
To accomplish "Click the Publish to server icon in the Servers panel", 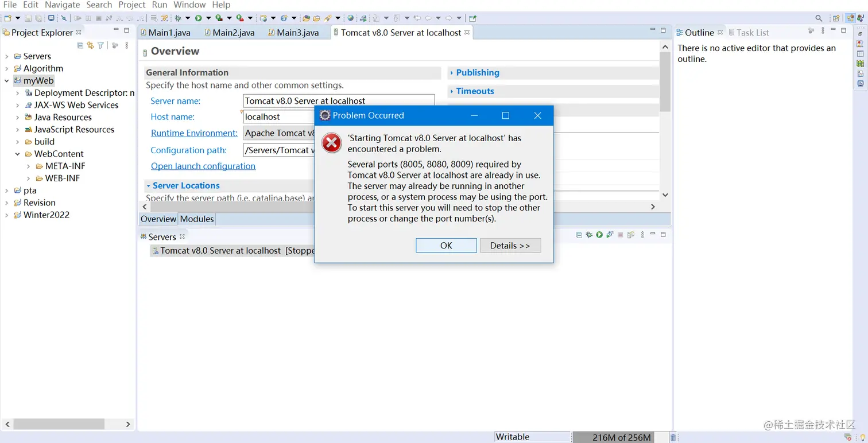I will [x=630, y=235].
